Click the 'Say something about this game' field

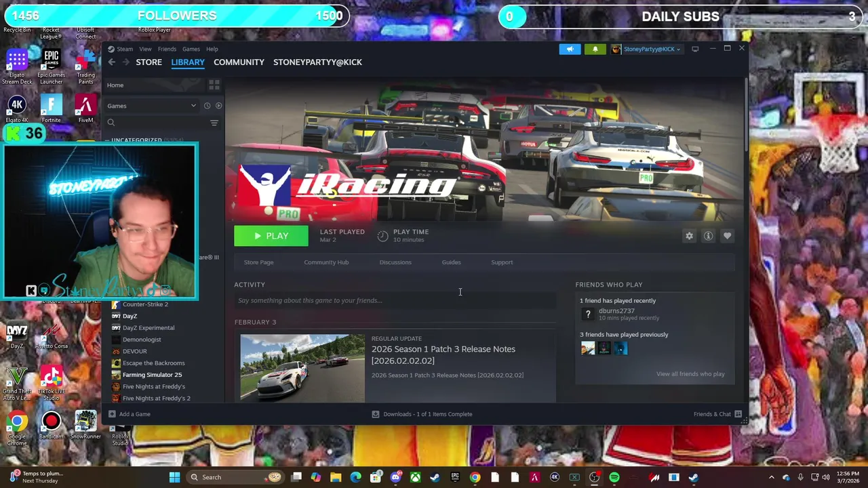(395, 300)
